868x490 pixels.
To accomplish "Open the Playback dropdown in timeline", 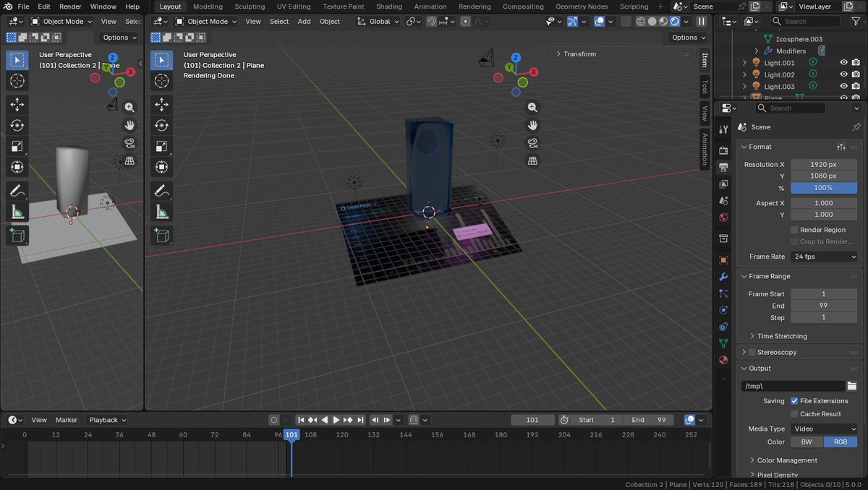I will [107, 420].
